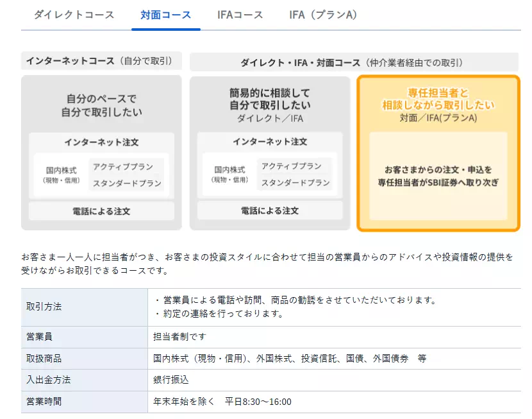
Task: Click 電話による注文 in the ダイレクト／IFA card
Action: (270, 210)
